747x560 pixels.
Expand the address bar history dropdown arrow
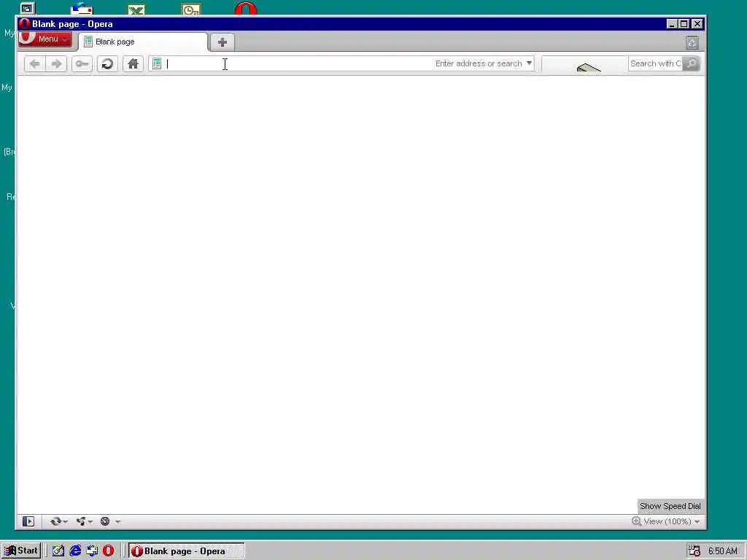[529, 63]
